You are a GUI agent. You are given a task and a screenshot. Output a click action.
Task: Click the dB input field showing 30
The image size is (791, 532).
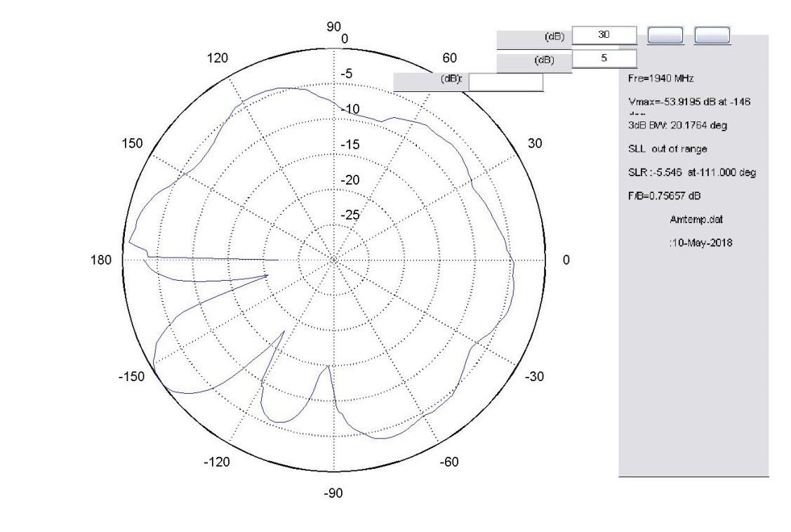pos(604,35)
